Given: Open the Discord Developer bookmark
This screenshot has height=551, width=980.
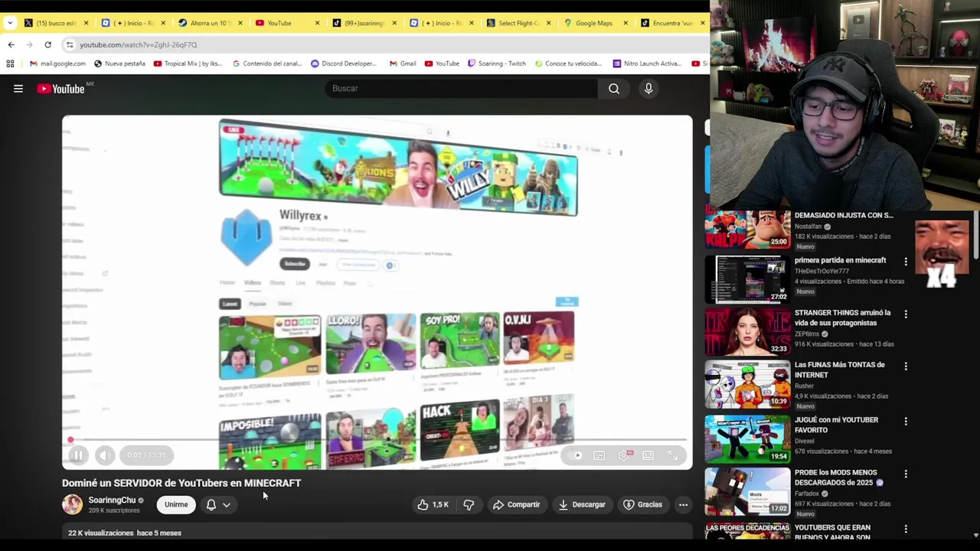Looking at the screenshot, I should (x=344, y=64).
